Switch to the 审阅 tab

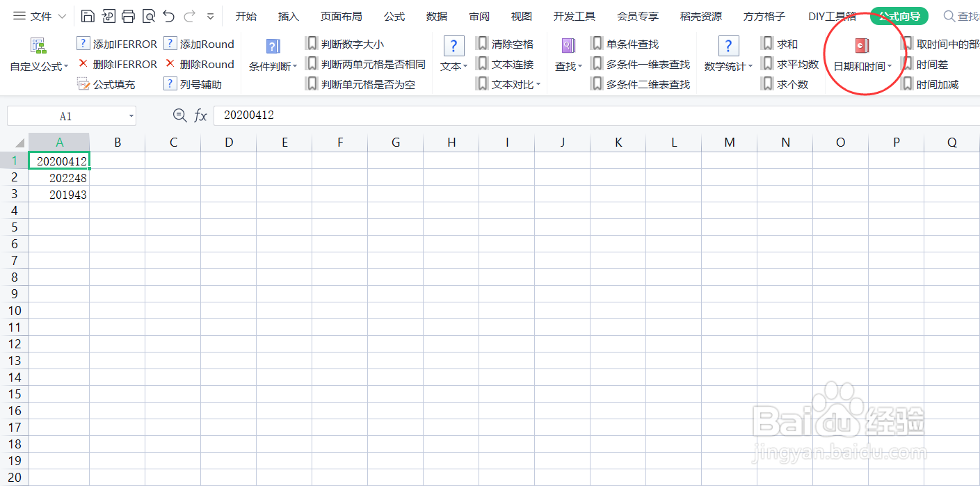coord(479,16)
